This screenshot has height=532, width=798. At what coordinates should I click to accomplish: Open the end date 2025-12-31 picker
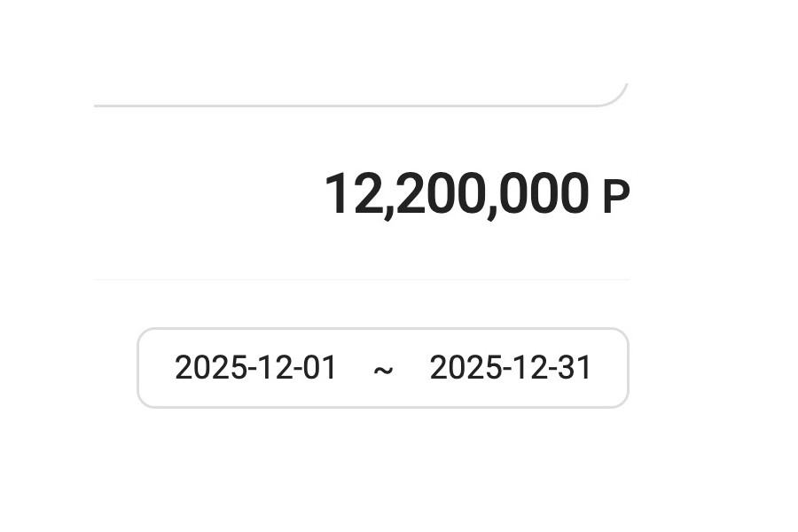point(510,368)
